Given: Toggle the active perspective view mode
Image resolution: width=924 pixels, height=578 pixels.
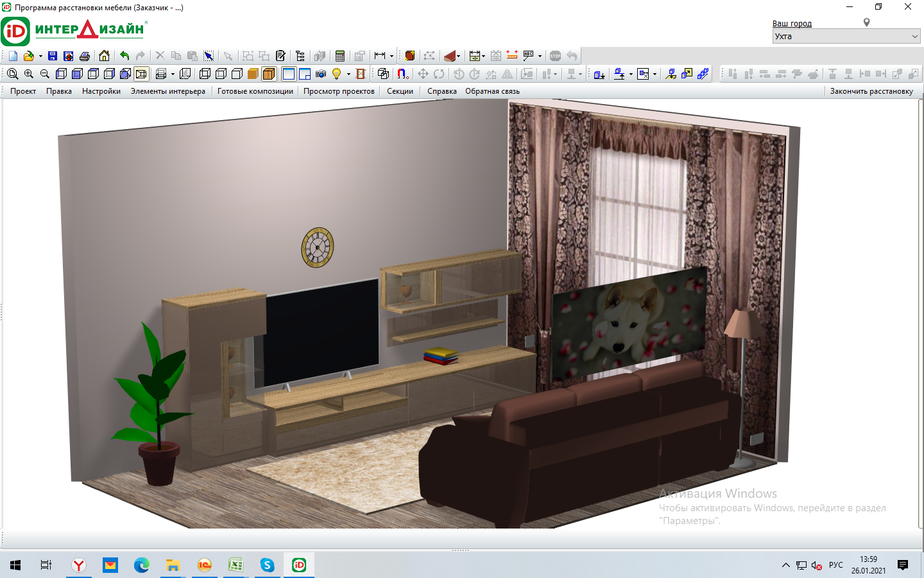Looking at the screenshot, I should [141, 74].
